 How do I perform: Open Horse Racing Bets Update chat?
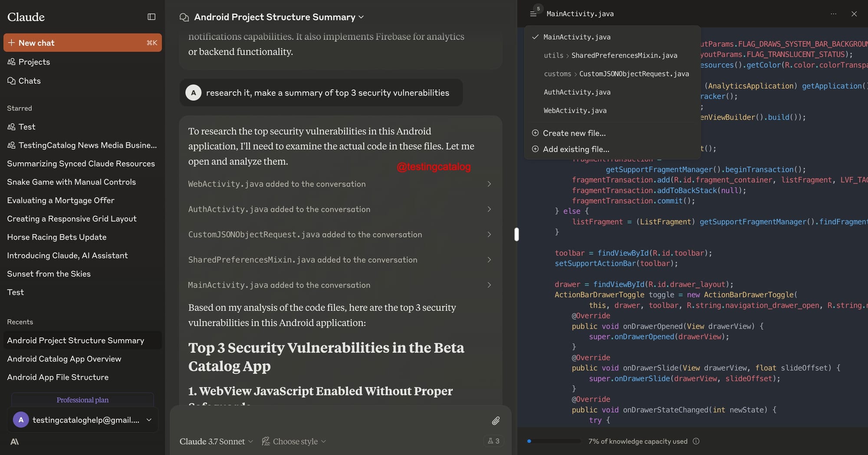tap(57, 237)
